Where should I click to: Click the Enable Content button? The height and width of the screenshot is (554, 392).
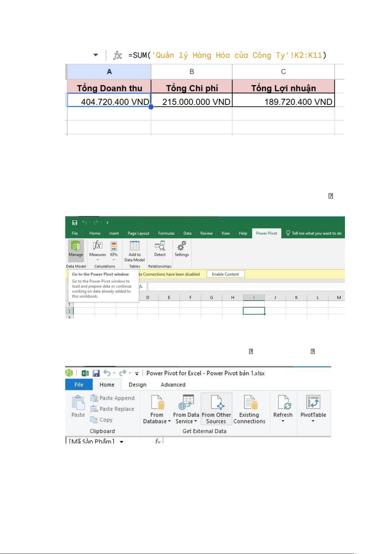pos(225,274)
